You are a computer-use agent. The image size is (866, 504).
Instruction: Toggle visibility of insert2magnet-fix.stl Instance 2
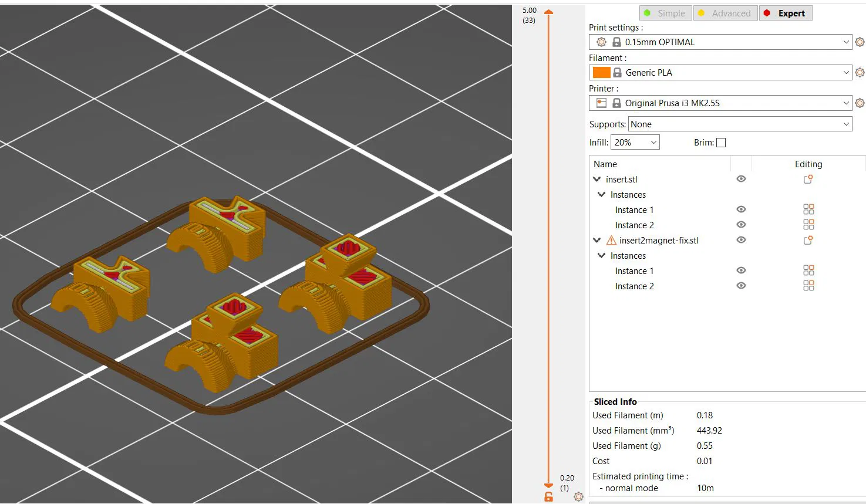pos(741,286)
